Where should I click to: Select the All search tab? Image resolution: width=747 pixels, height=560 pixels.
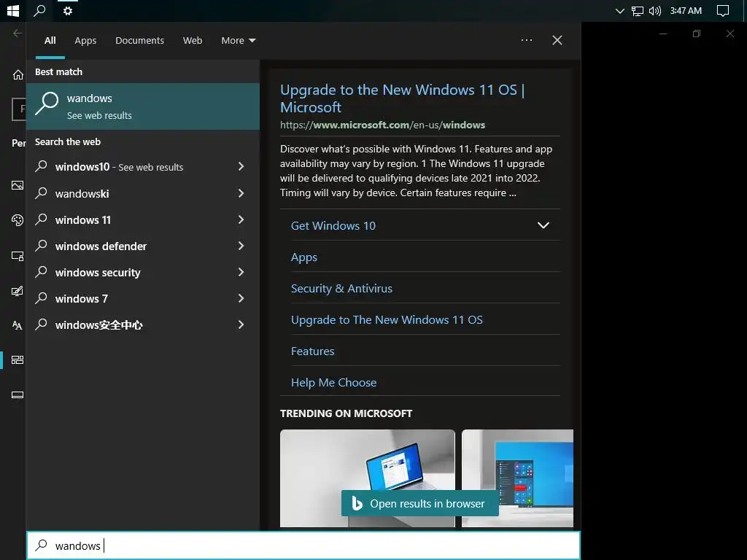50,41
